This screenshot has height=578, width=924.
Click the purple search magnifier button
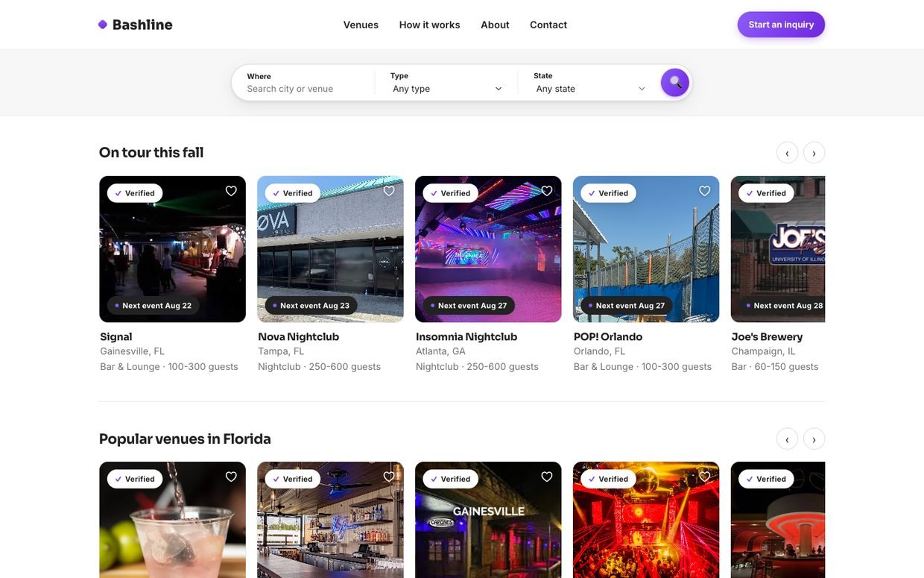675,83
